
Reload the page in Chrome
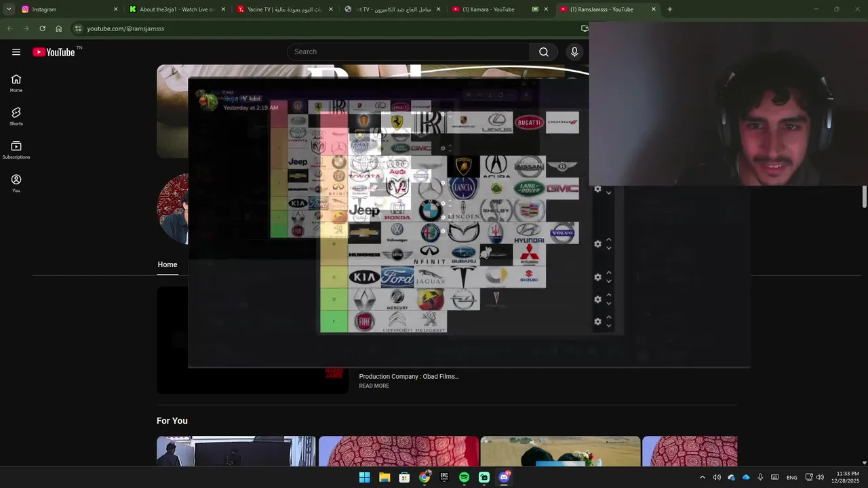click(42, 28)
